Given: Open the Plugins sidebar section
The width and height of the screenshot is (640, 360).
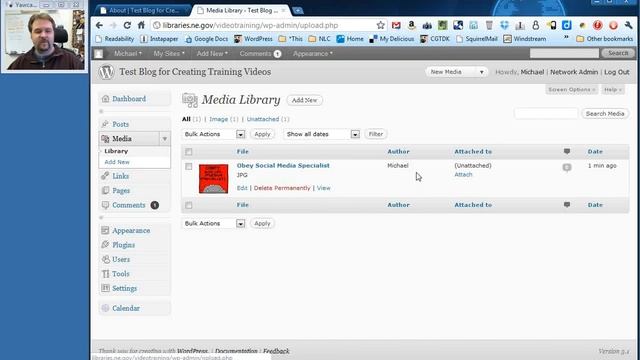Looking at the screenshot, I should point(123,245).
